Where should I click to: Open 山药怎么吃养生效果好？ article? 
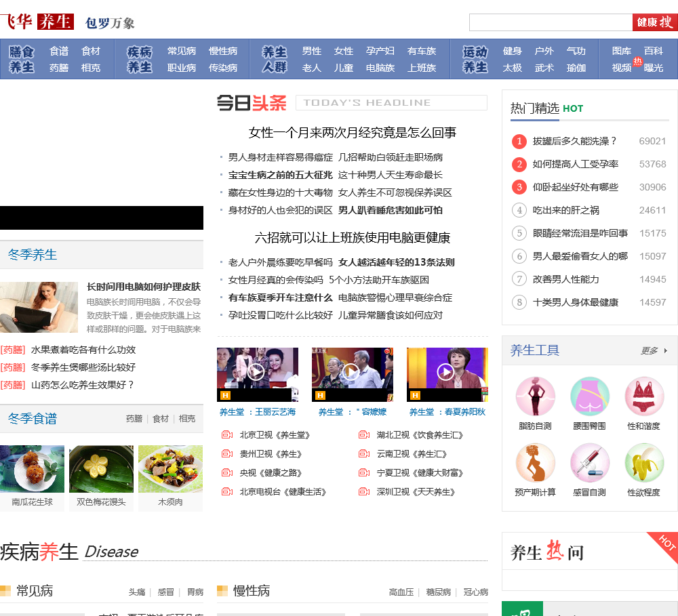[x=83, y=385]
